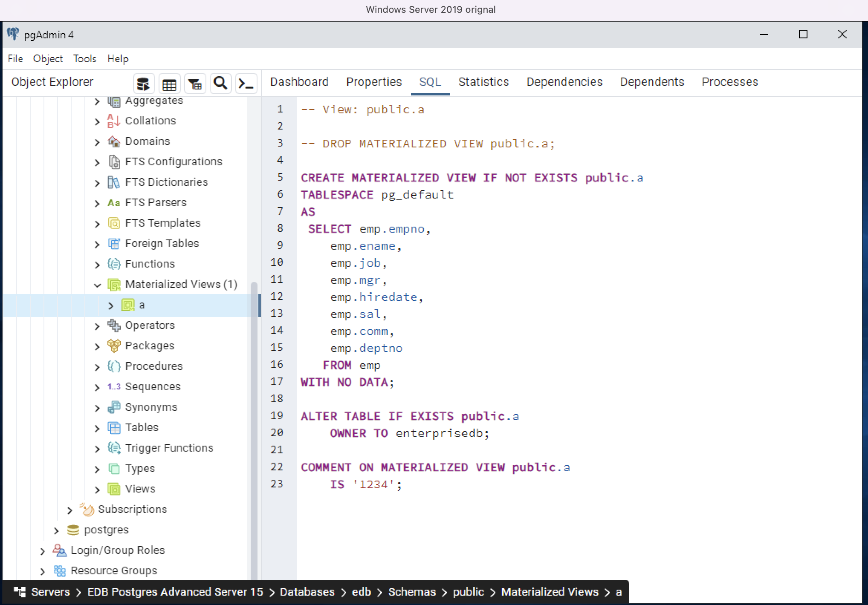Click the pgAdmin elephant logo
This screenshot has width=868, height=605.
[x=13, y=34]
